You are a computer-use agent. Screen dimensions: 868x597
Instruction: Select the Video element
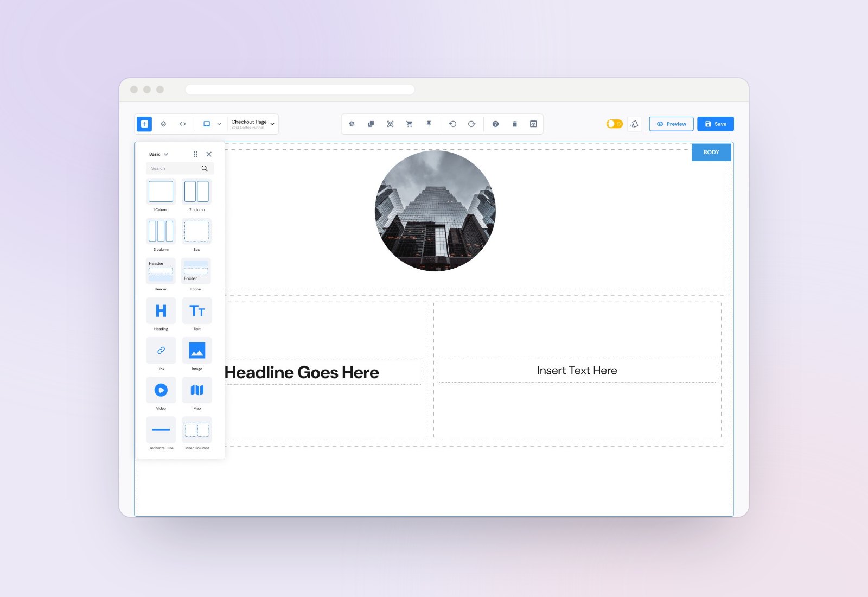click(161, 390)
